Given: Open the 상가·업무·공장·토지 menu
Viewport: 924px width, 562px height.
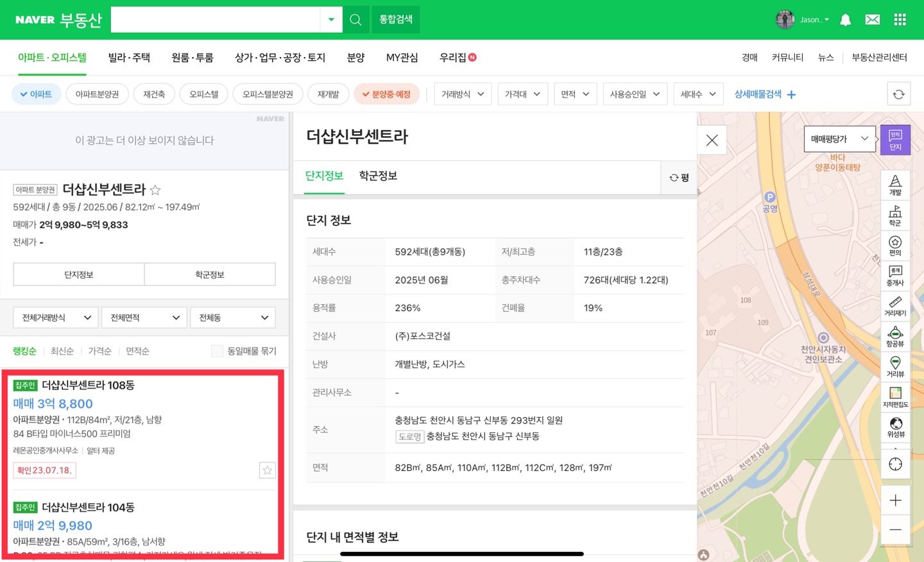Looking at the screenshot, I should pyautogui.click(x=280, y=58).
